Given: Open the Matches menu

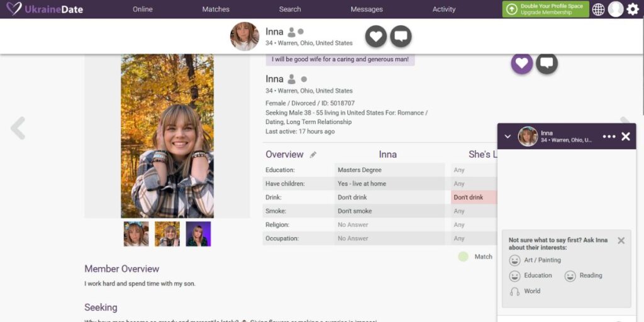Looking at the screenshot, I should coord(216,9).
